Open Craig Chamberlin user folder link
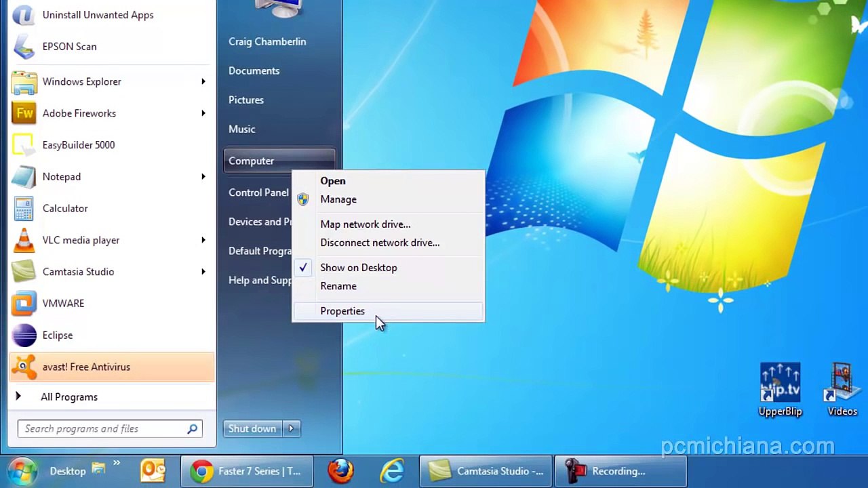Image resolution: width=868 pixels, height=488 pixels. click(267, 41)
